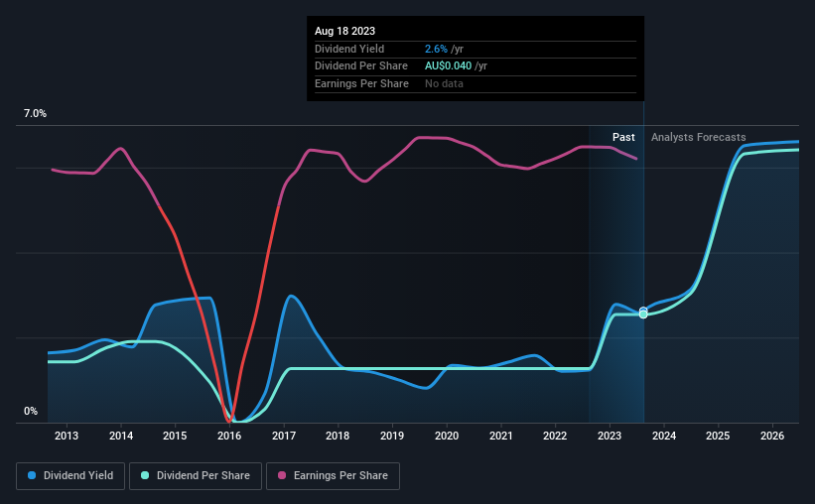The image size is (815, 504).
Task: Click the Analysts Forecasts section label
Action: 699,137
